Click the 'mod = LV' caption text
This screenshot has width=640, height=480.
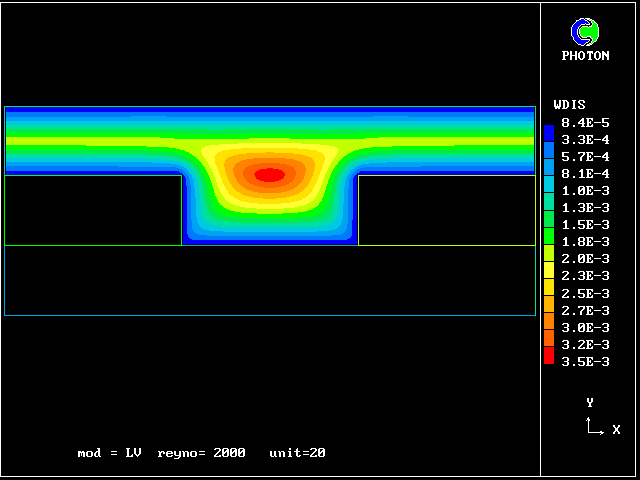click(x=109, y=453)
